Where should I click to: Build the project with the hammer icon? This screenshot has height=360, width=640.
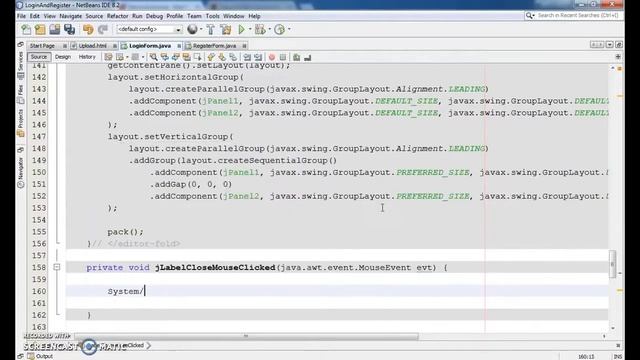211,29
